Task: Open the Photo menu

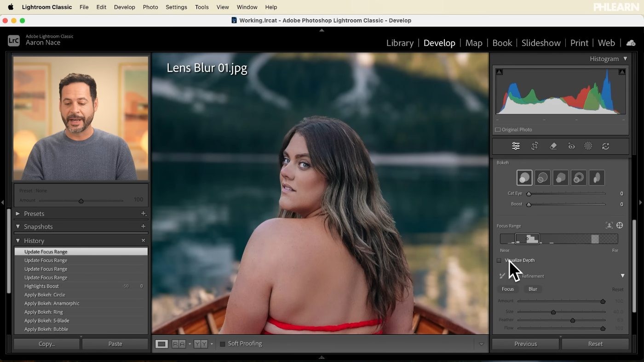Action: [150, 7]
